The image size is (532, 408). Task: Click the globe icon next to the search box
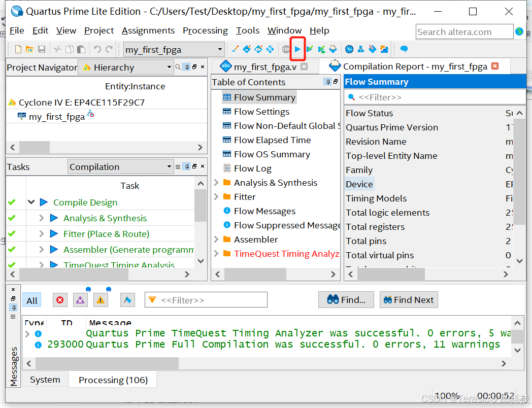coord(519,31)
